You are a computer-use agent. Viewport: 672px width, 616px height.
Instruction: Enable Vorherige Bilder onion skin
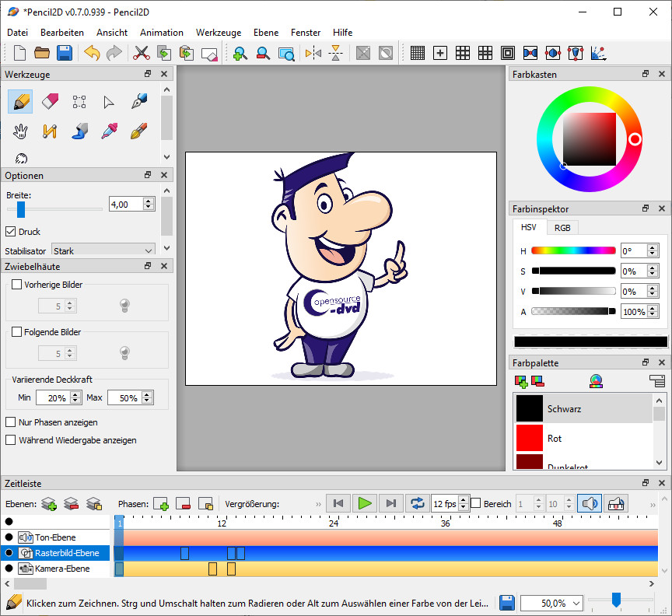[17, 285]
